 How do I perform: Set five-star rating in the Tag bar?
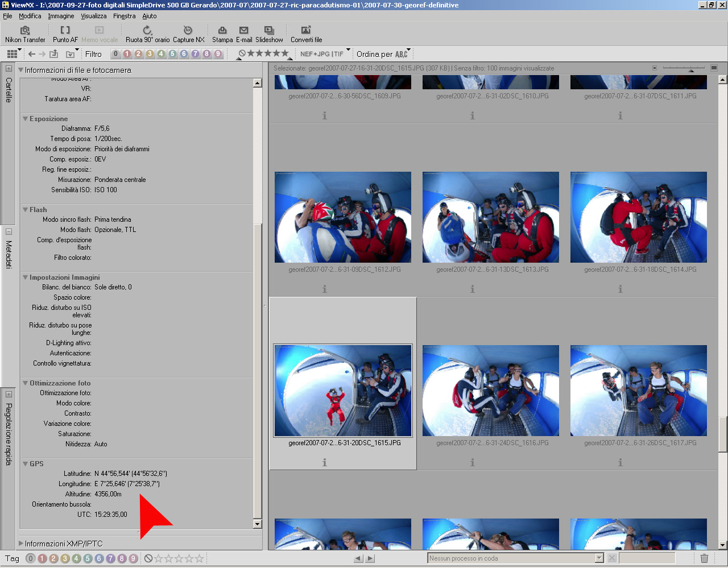coord(199,559)
